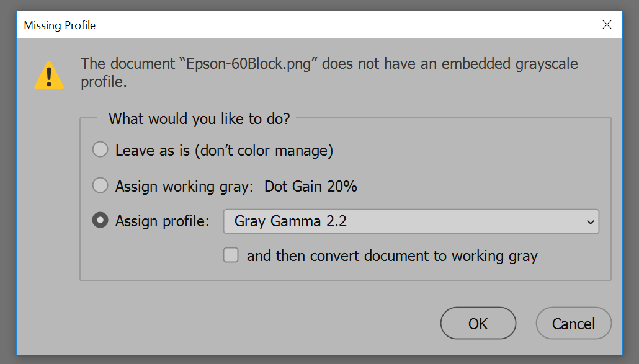This screenshot has width=639, height=364.
Task: Click the Missing Profile title bar text
Action: (x=60, y=25)
